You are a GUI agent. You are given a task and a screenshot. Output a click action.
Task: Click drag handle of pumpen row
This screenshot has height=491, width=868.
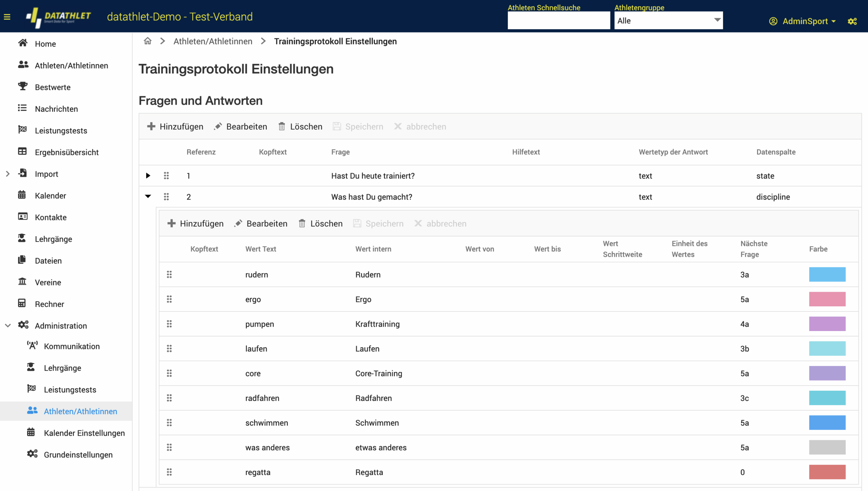169,324
